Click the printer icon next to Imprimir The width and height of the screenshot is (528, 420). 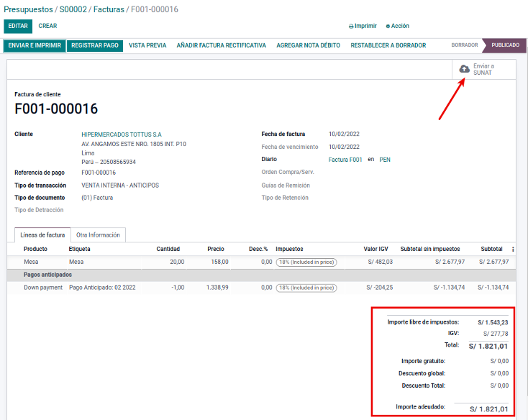[351, 26]
